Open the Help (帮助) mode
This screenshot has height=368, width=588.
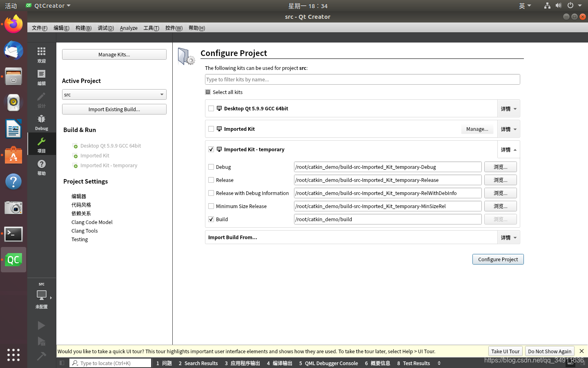coord(41,167)
